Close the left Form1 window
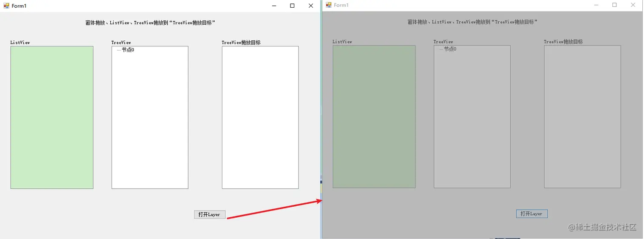Image resolution: width=644 pixels, height=239 pixels. pos(311,6)
